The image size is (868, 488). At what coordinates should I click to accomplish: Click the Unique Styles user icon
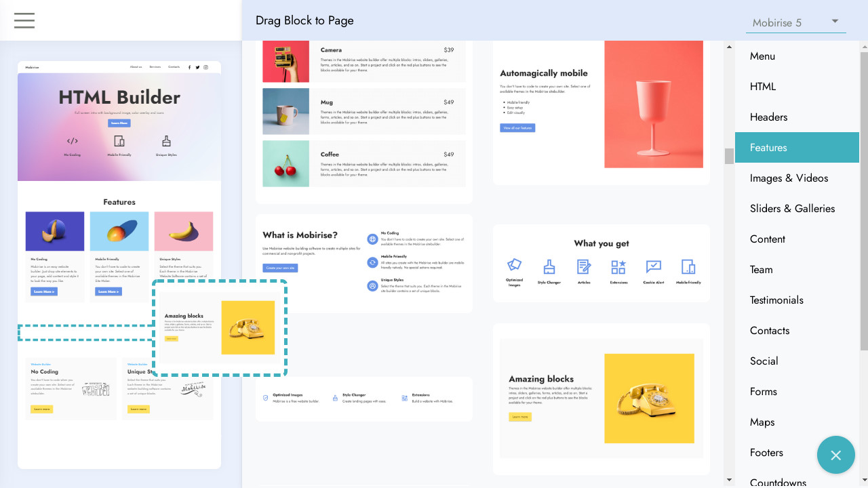pyautogui.click(x=372, y=286)
